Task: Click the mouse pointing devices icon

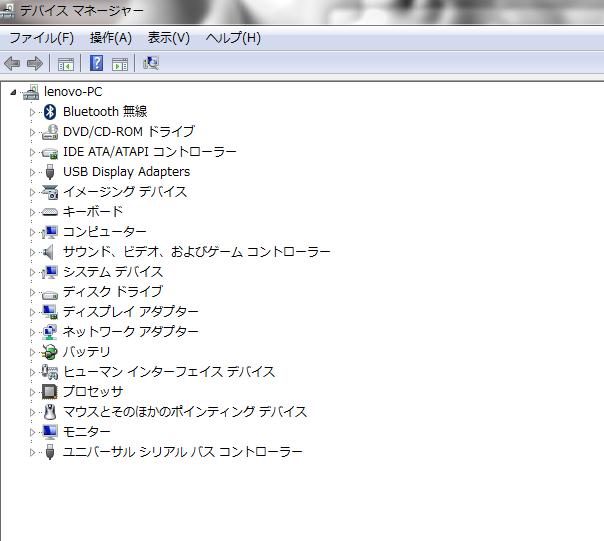Action: pos(50,412)
